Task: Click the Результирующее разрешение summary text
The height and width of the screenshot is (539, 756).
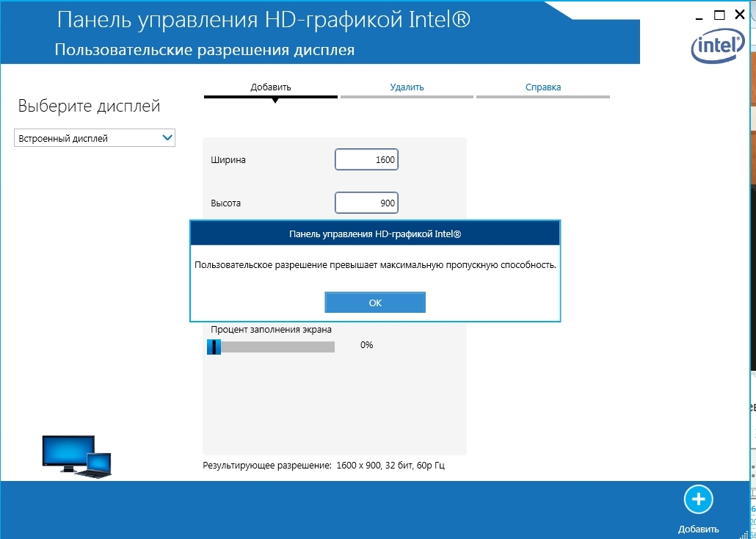Action: pyautogui.click(x=324, y=466)
